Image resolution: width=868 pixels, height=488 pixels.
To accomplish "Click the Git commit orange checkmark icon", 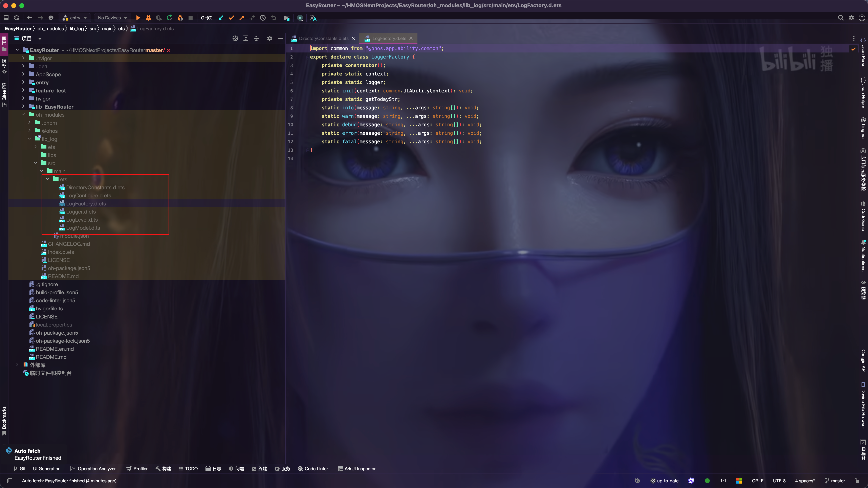I will click(231, 18).
